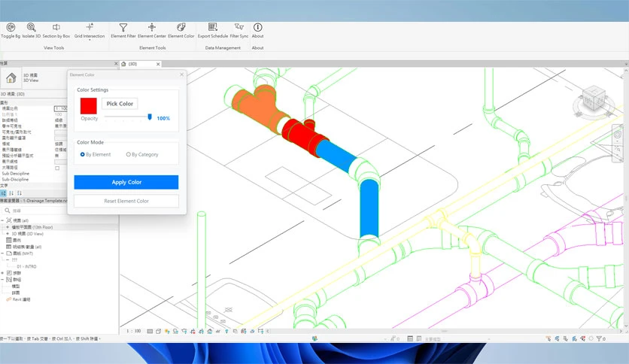Select the Revit 連結 browser item

(x=18, y=299)
